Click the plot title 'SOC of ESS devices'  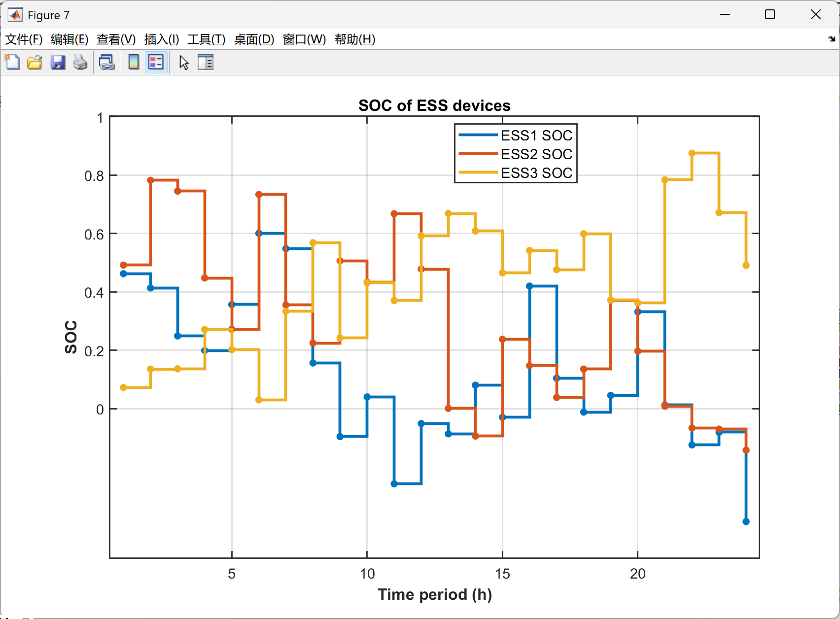pos(434,105)
